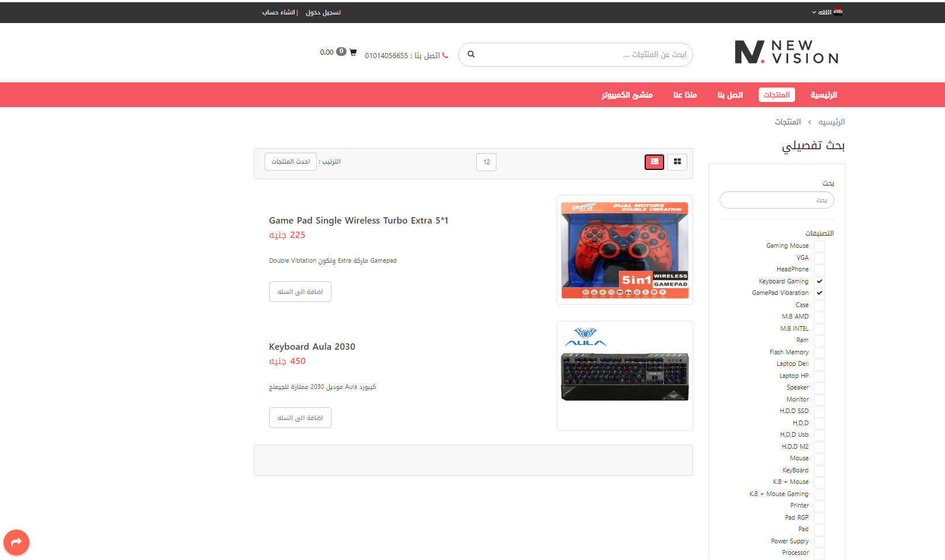The width and height of the screenshot is (945, 560).
Task: Open the اتصل بنا contact menu item
Action: tap(730, 95)
